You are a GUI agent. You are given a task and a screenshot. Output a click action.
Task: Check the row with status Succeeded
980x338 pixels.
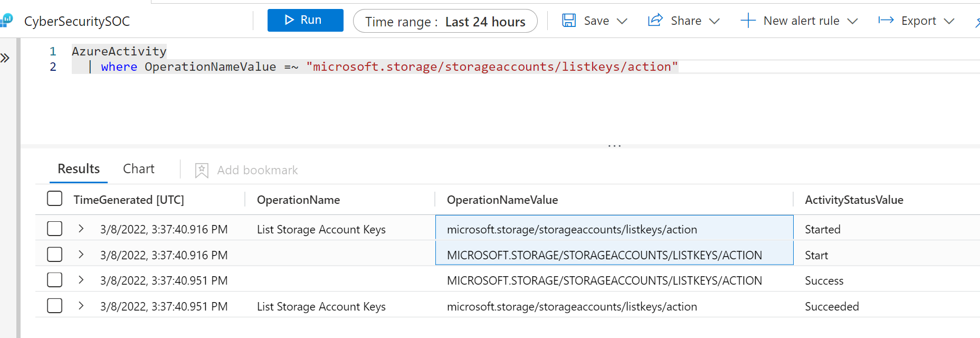click(x=54, y=306)
